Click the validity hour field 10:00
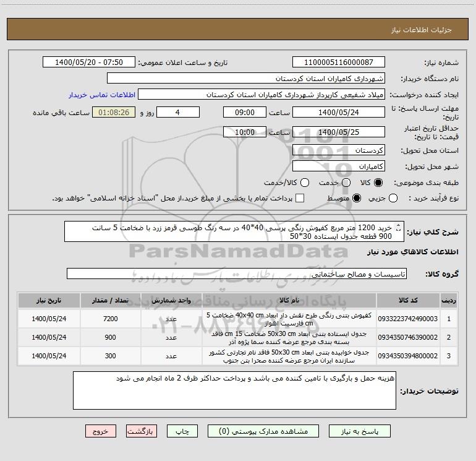This screenshot has height=461, width=476. point(245,132)
